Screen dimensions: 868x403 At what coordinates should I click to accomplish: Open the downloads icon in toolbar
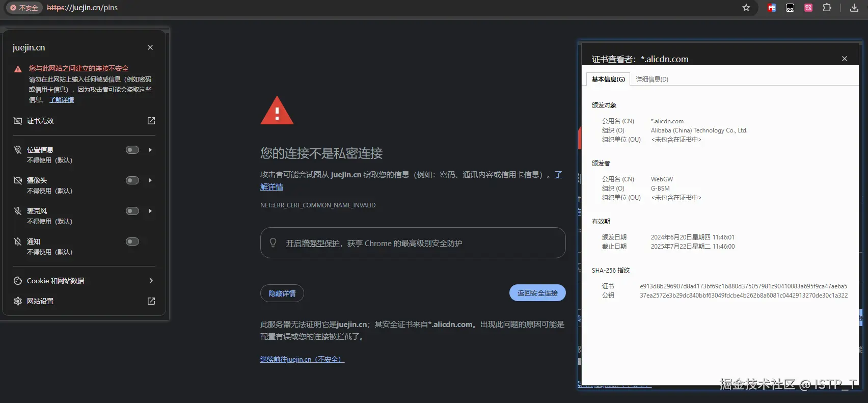(854, 8)
